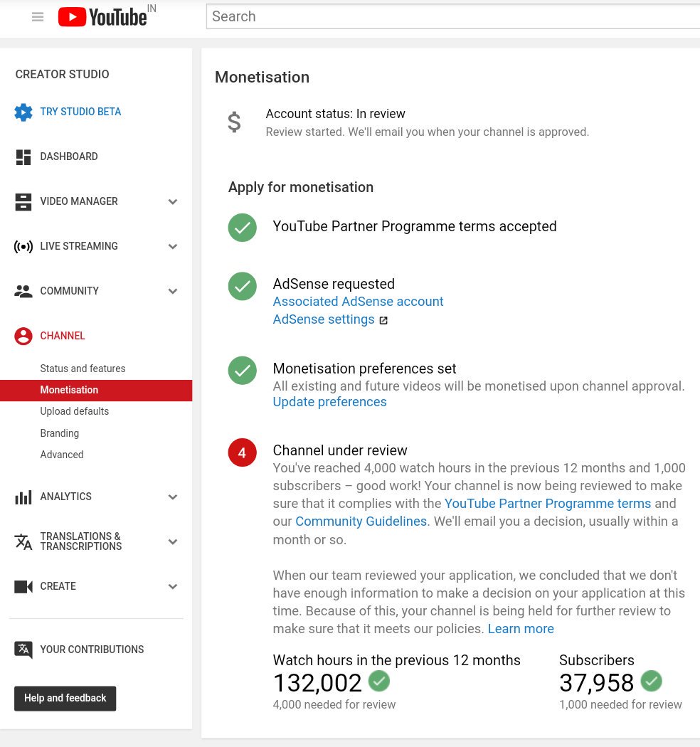Viewport: 700px width, 747px height.
Task: Click the green check beside Monetisation preferences set
Action: [x=242, y=370]
